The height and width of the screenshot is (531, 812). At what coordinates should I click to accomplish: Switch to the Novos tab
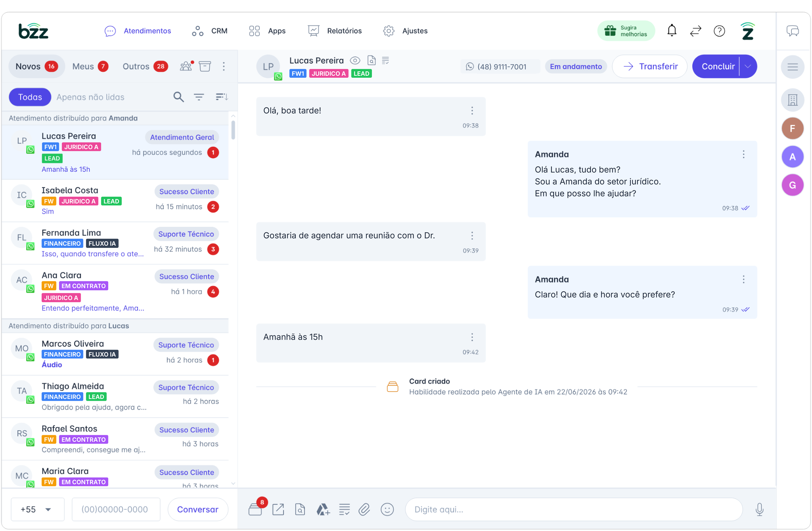coord(36,66)
